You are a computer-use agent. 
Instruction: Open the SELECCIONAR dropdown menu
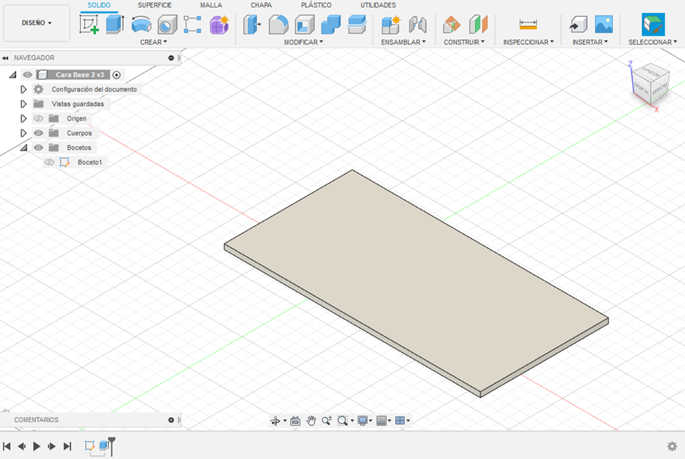pos(653,42)
